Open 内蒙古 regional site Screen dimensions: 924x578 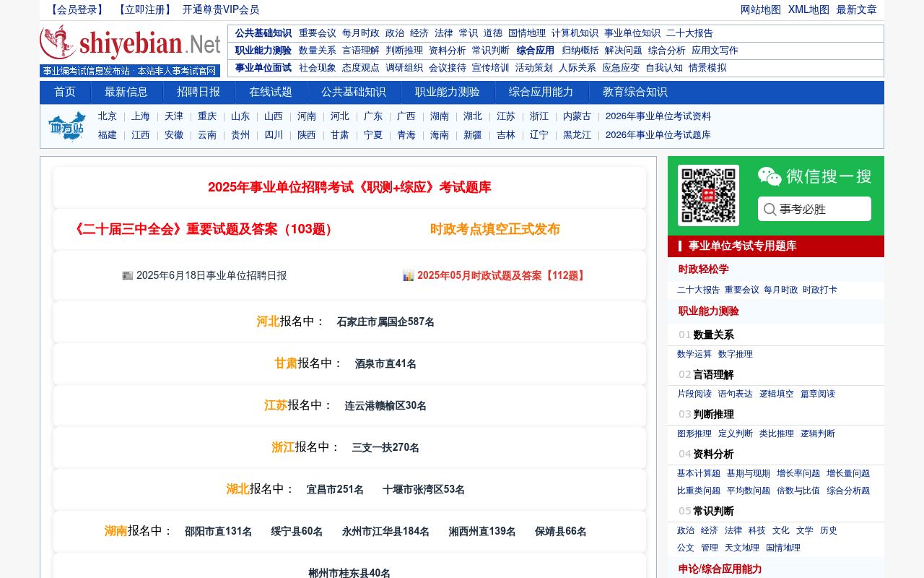577,116
